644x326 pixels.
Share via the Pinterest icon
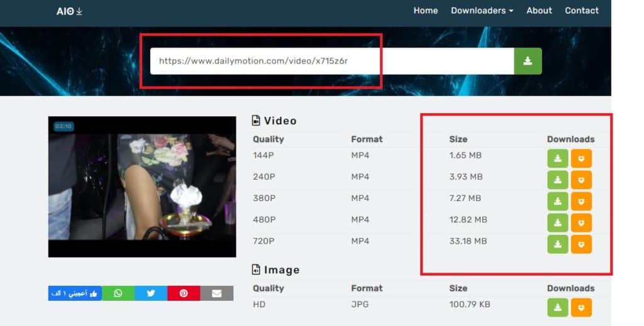click(184, 293)
